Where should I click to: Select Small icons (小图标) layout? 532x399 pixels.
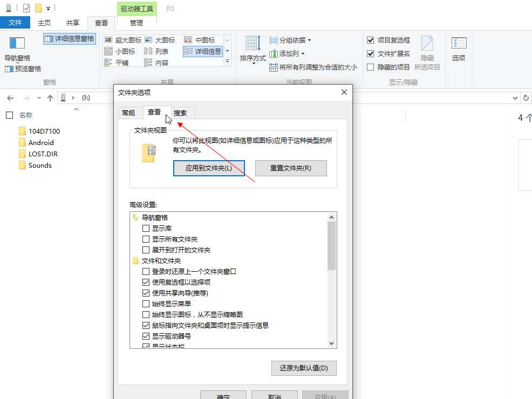(120, 51)
